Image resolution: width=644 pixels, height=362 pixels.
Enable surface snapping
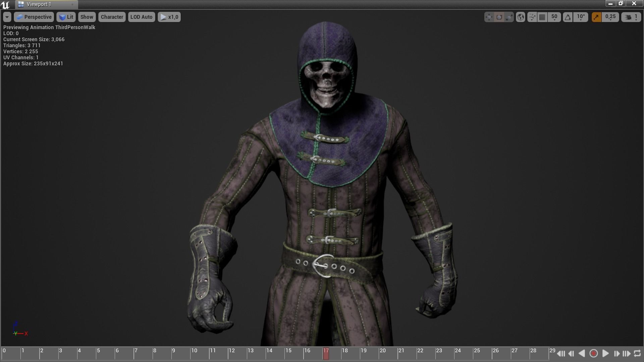click(532, 17)
